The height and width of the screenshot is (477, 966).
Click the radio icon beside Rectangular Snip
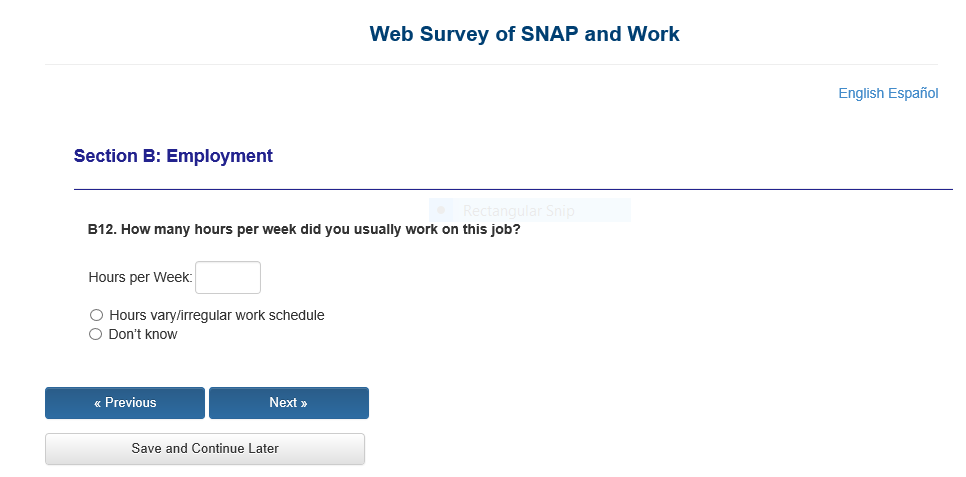441,210
